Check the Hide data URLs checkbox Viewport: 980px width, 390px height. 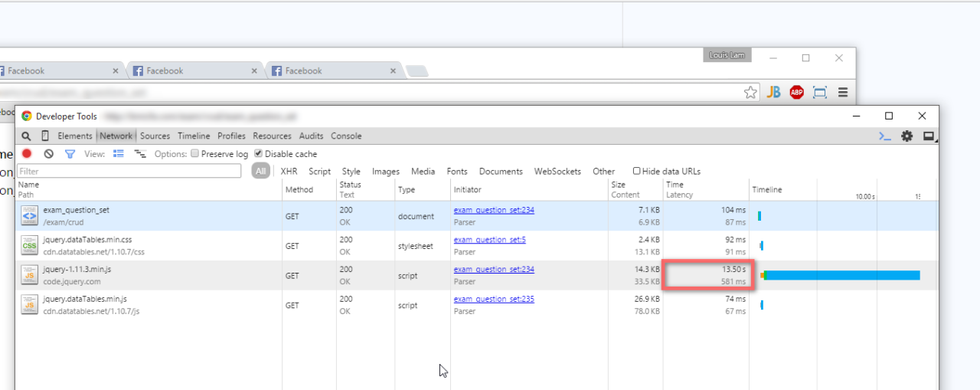point(636,172)
